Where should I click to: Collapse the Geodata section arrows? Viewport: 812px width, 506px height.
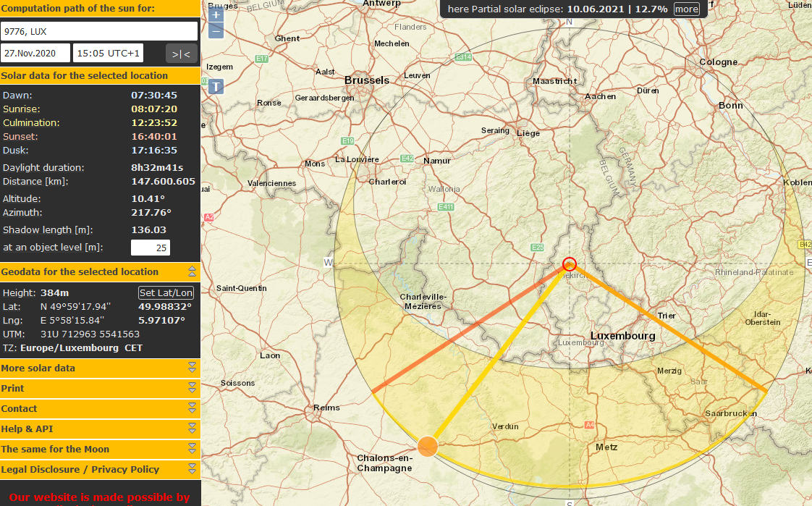tap(192, 272)
